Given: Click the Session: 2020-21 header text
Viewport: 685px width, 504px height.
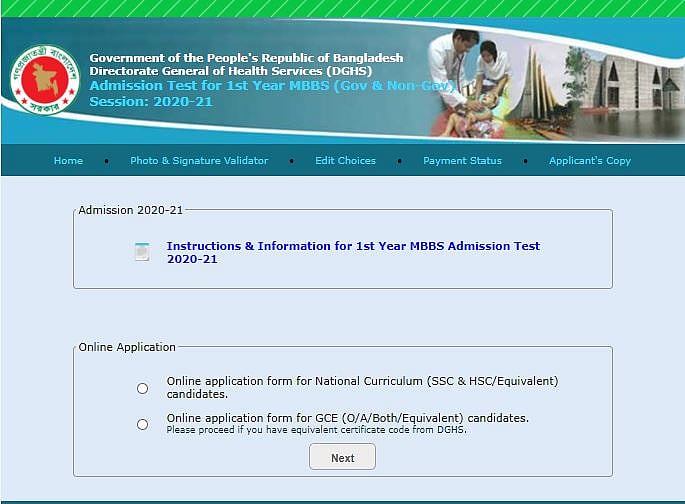Looking at the screenshot, I should pos(150,101).
